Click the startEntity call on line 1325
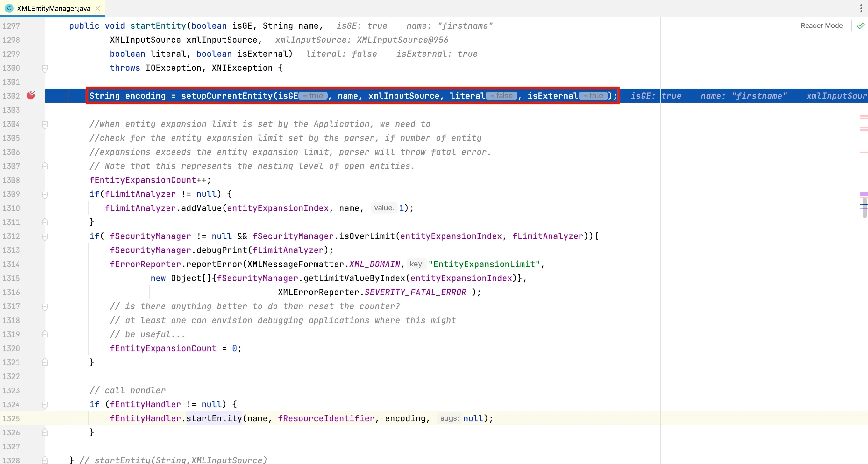 (214, 418)
